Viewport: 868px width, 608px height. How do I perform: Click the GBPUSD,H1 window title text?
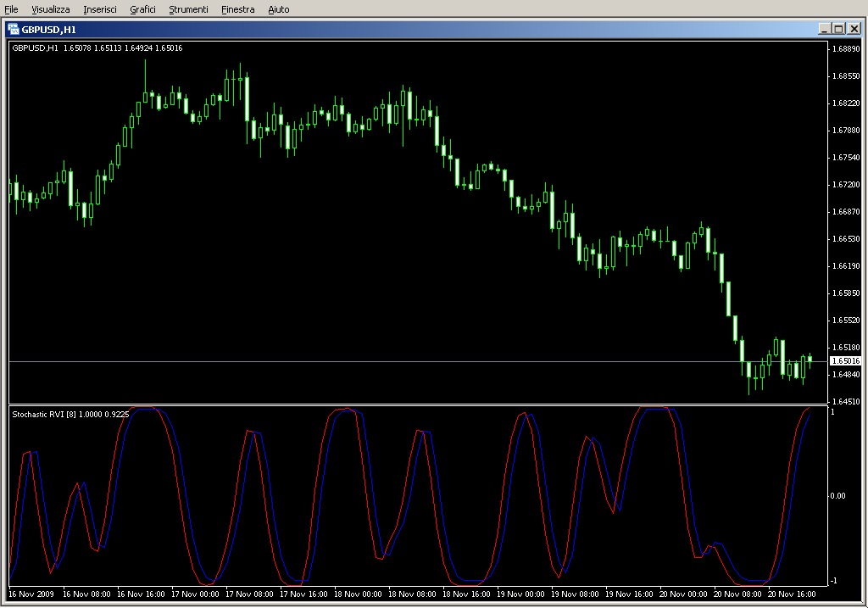pyautogui.click(x=48, y=30)
